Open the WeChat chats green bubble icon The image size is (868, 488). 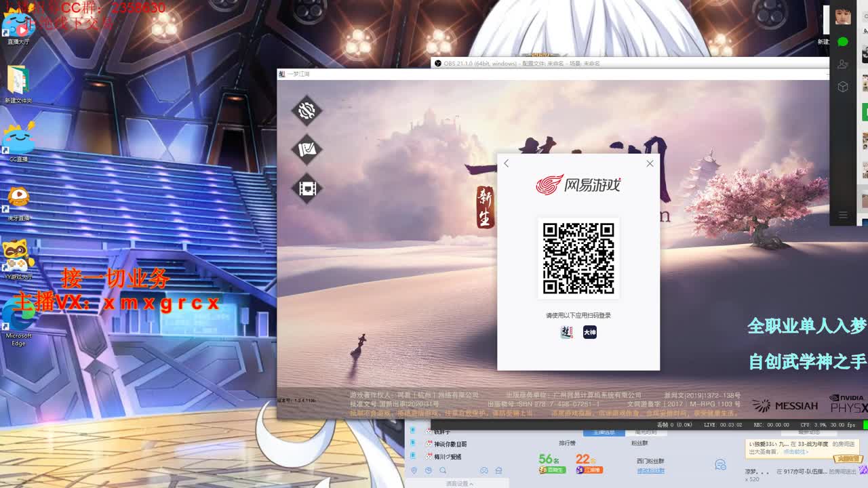tap(843, 41)
